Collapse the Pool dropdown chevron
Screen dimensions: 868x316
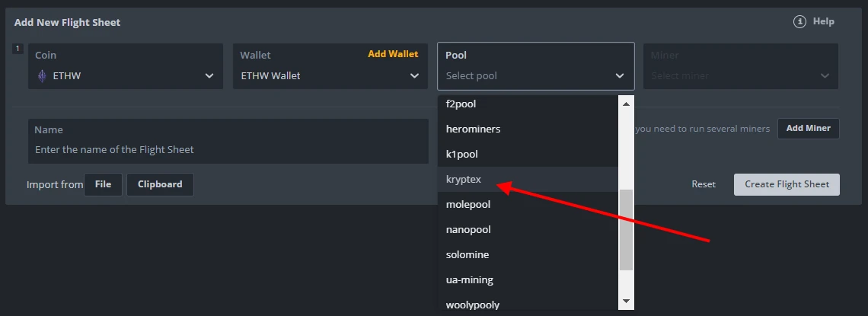(620, 75)
